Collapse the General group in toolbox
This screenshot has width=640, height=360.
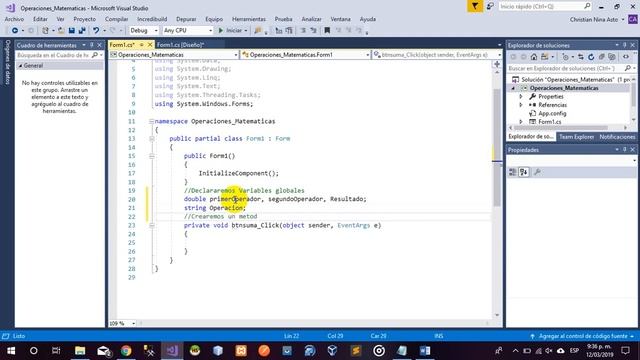(20, 65)
